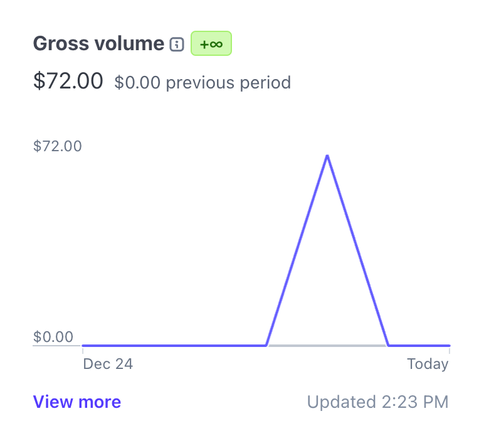Click the flat line segment near Today

[x=419, y=346]
